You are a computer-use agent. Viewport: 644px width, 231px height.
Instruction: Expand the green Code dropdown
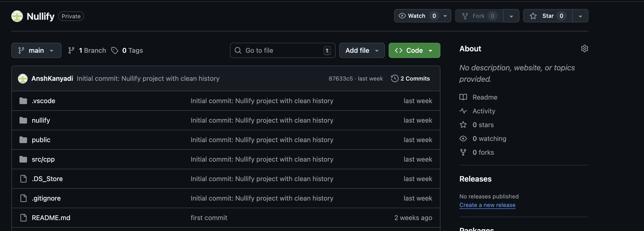tap(430, 50)
